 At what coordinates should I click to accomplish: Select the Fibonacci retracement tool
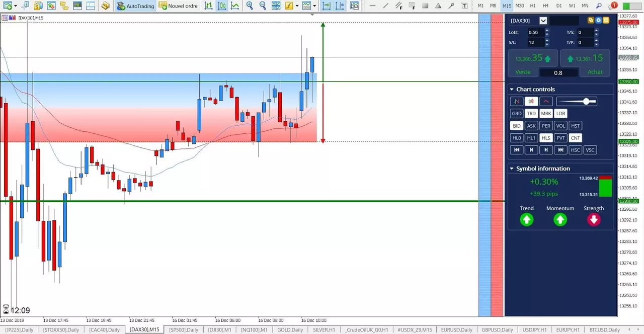(x=412, y=6)
